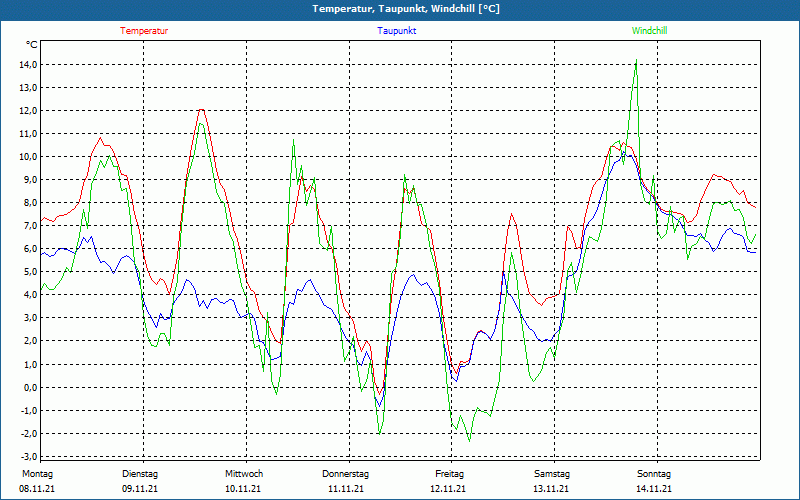Click the 09.11.21 date label
This screenshot has width=800, height=500.
[140, 489]
